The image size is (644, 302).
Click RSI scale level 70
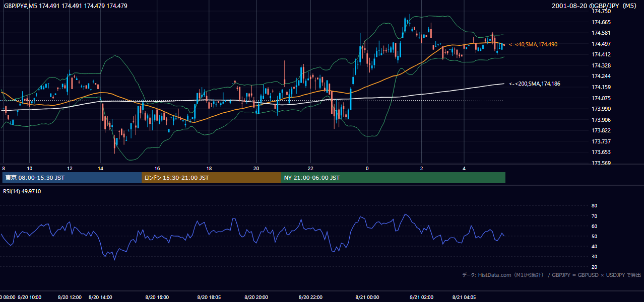(x=594, y=216)
